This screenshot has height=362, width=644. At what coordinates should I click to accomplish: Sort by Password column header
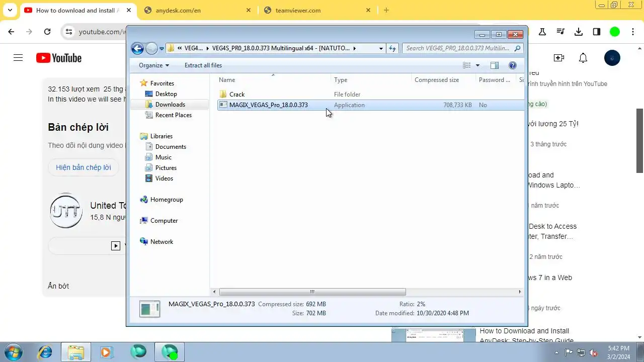coord(496,80)
